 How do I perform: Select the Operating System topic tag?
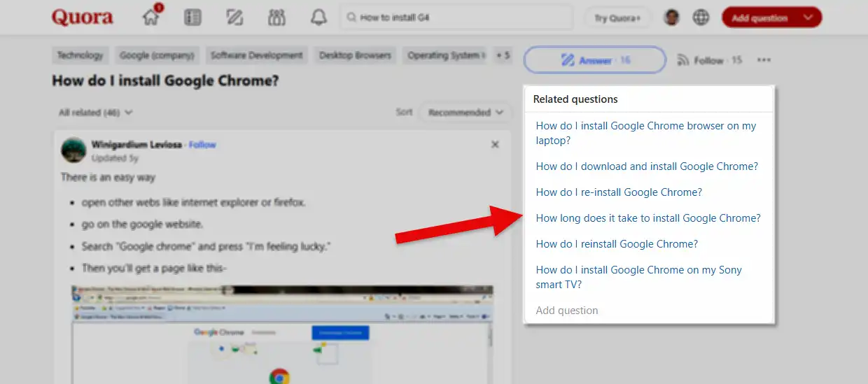pos(444,55)
